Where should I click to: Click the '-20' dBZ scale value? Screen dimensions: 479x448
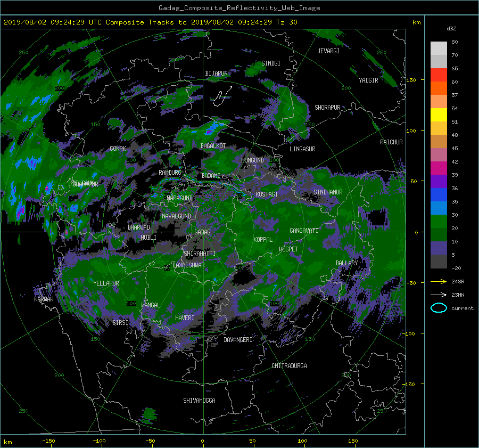tap(456, 268)
